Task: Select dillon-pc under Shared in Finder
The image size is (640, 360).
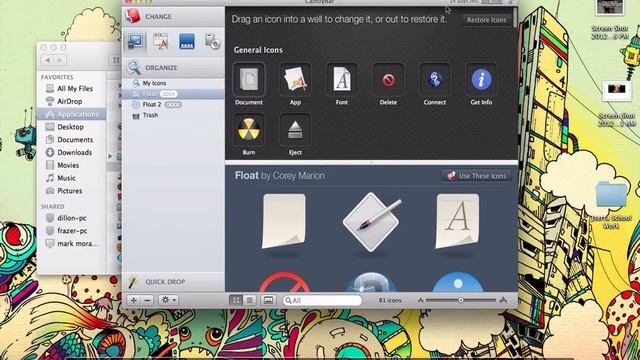Action: coord(71,218)
